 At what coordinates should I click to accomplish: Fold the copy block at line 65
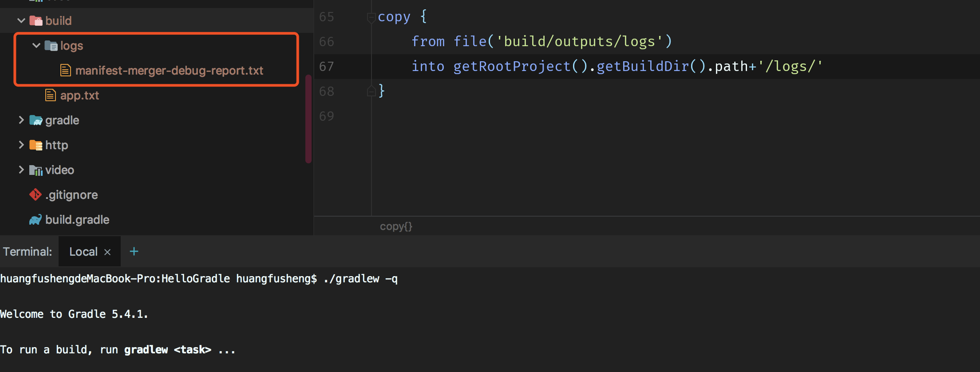(x=371, y=18)
